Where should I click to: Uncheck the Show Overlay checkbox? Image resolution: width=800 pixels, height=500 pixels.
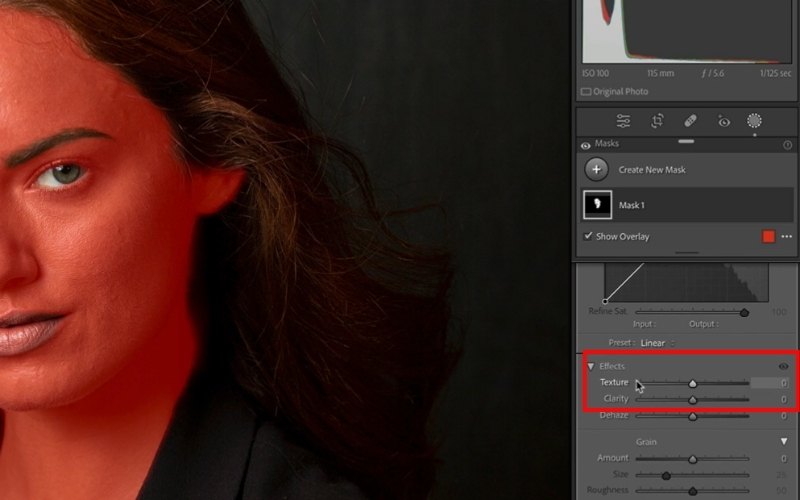588,236
